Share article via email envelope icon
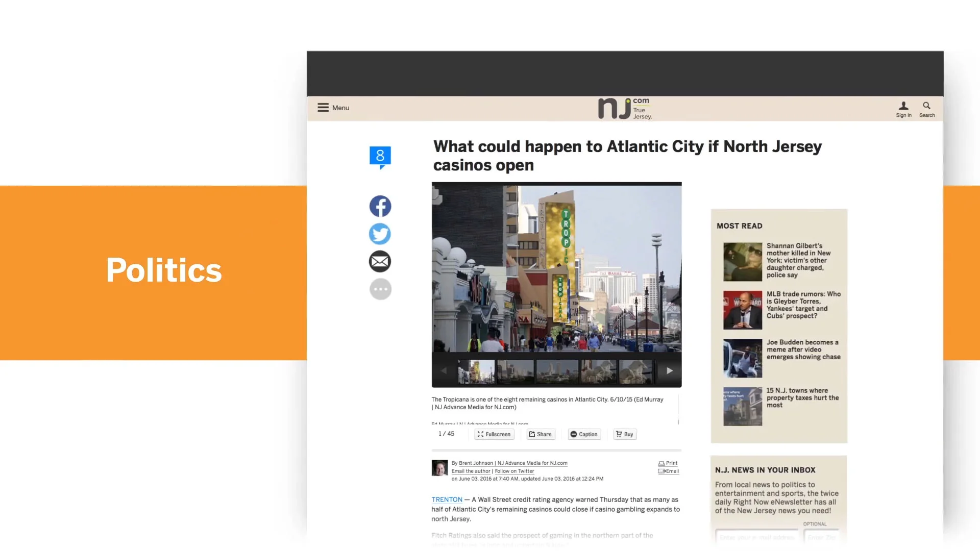The image size is (980, 551). coord(380,262)
